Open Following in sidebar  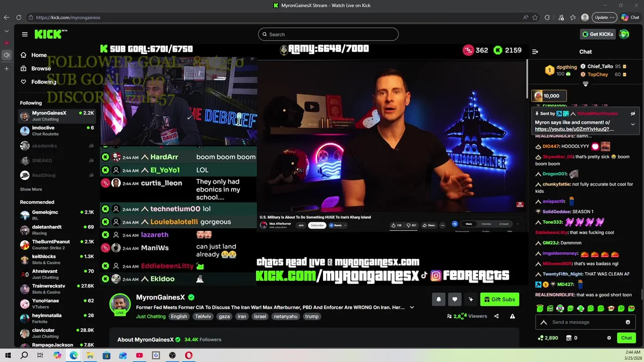(x=38, y=81)
